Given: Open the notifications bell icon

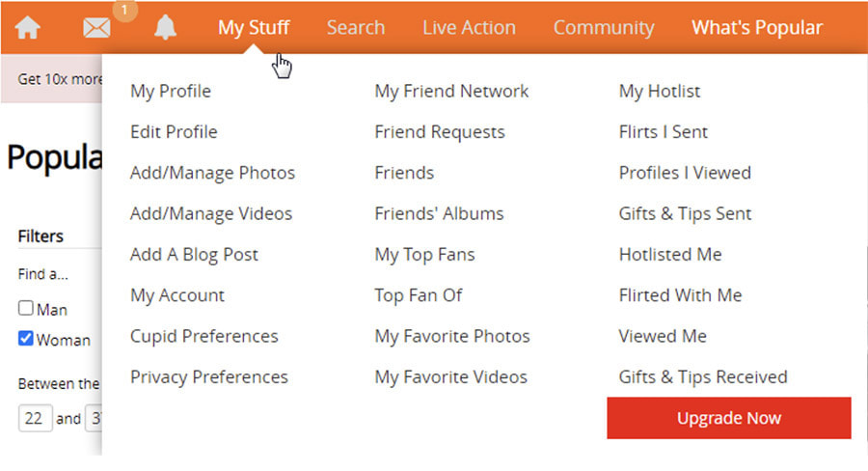Looking at the screenshot, I should pyautogui.click(x=165, y=27).
